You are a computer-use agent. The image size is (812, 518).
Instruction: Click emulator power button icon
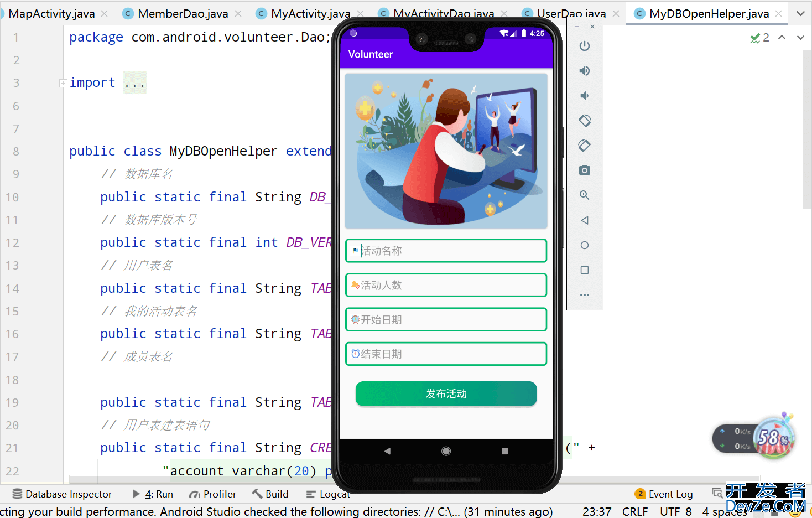pos(585,46)
